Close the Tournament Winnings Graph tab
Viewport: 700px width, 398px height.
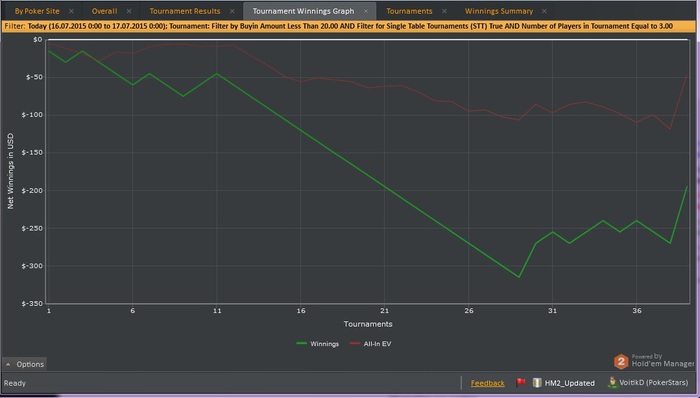366,11
